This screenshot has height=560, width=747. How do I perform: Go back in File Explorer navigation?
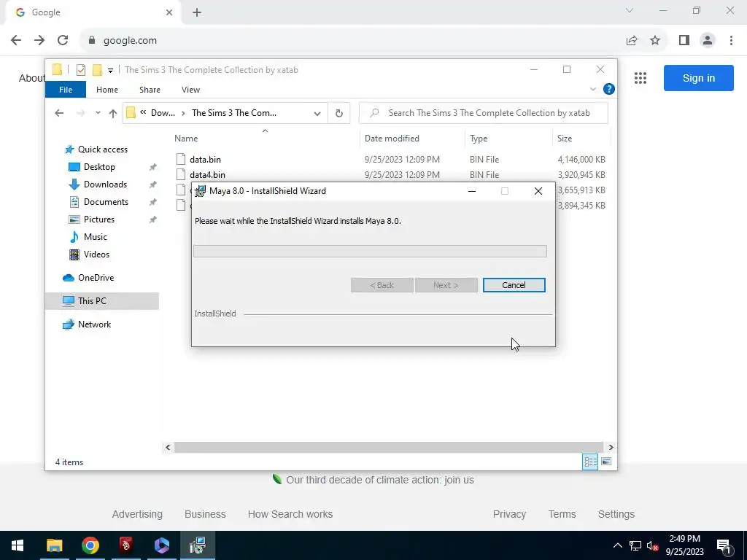(59, 113)
